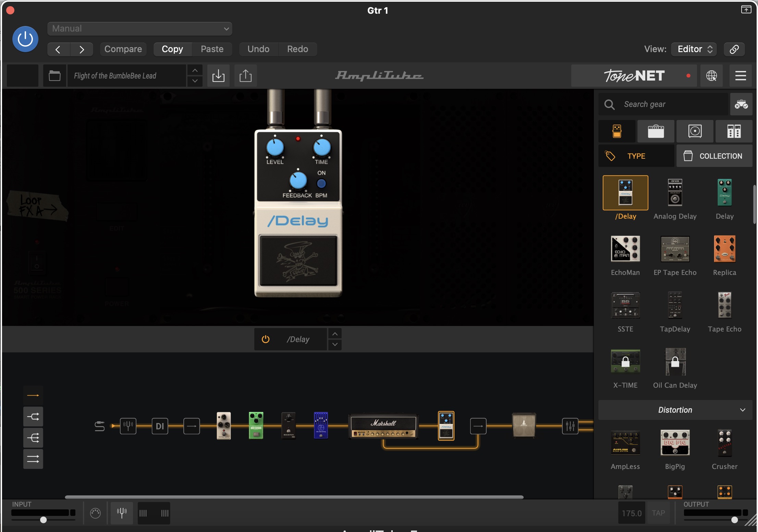The image size is (758, 532).
Task: Click the link chain icon
Action: [734, 49]
